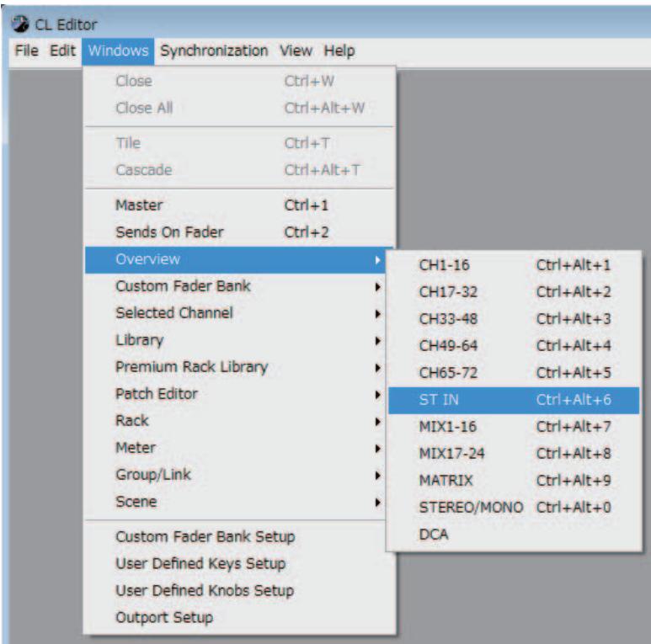Select MIX1-16 overview
The height and width of the screenshot is (644, 651).
(514, 427)
